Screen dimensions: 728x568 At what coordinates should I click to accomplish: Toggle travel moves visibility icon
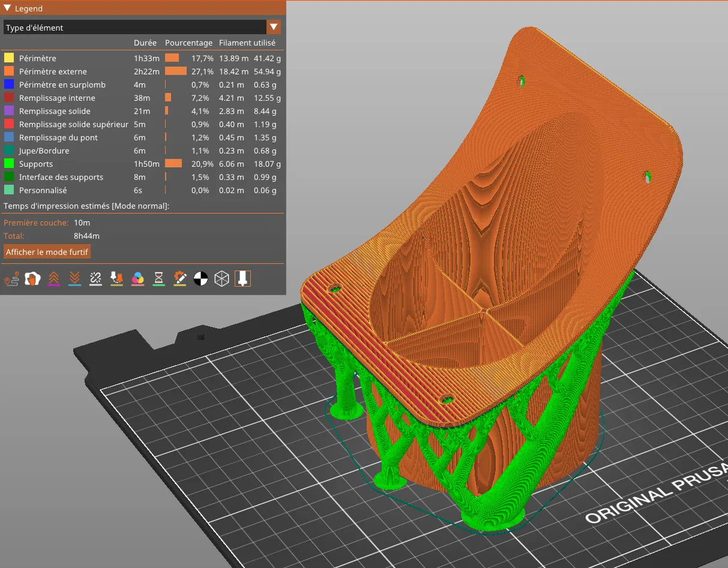(x=11, y=279)
